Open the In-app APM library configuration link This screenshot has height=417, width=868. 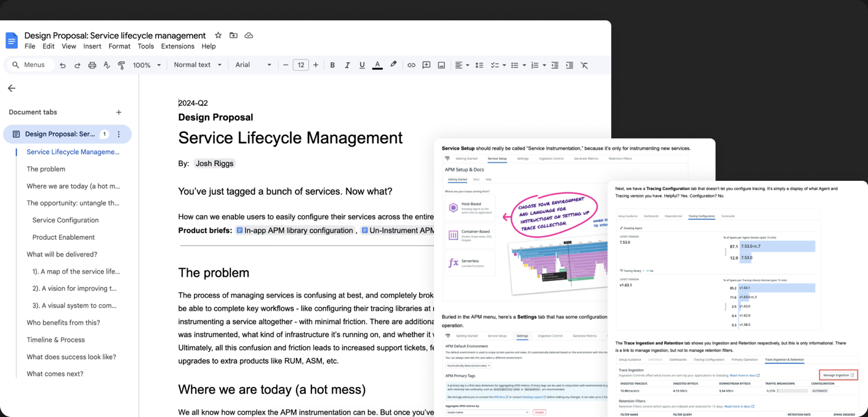click(x=295, y=231)
